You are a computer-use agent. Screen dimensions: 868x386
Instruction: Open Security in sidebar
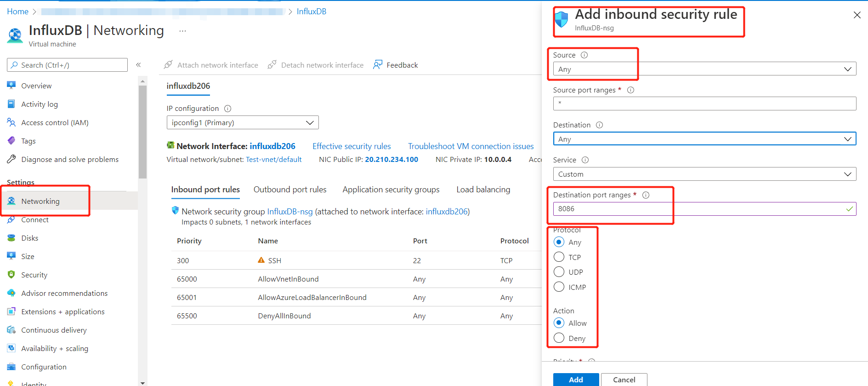pyautogui.click(x=34, y=275)
